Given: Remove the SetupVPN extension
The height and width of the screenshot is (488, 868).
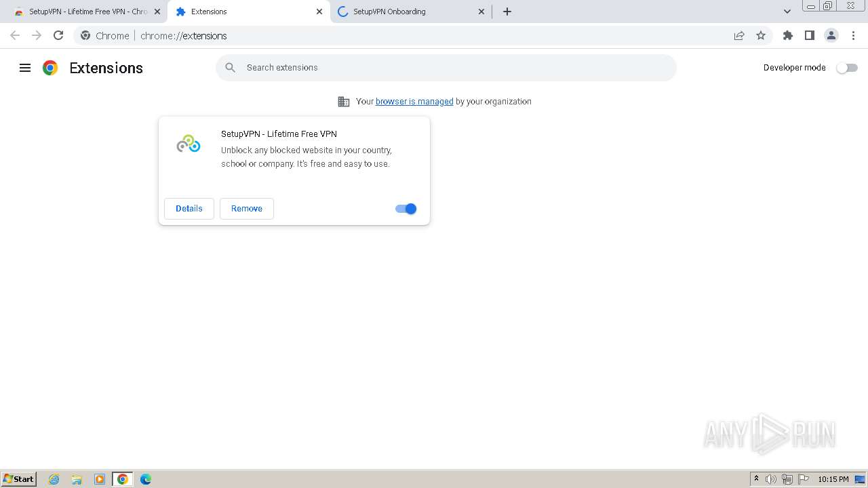Looking at the screenshot, I should pyautogui.click(x=247, y=209).
